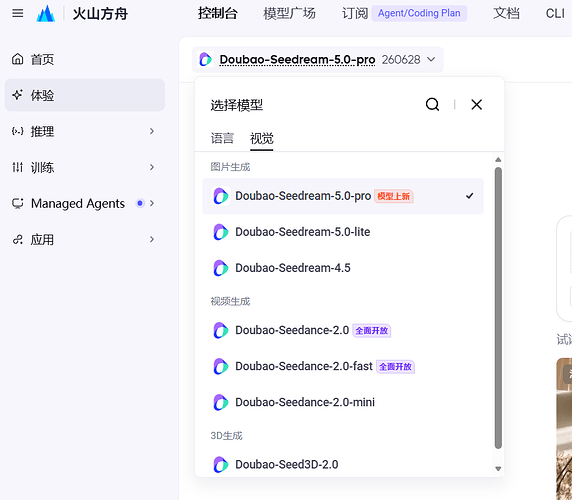Image resolution: width=572 pixels, height=500 pixels.
Task: Select Doubao-Seedream-4.5 model
Action: (x=343, y=268)
